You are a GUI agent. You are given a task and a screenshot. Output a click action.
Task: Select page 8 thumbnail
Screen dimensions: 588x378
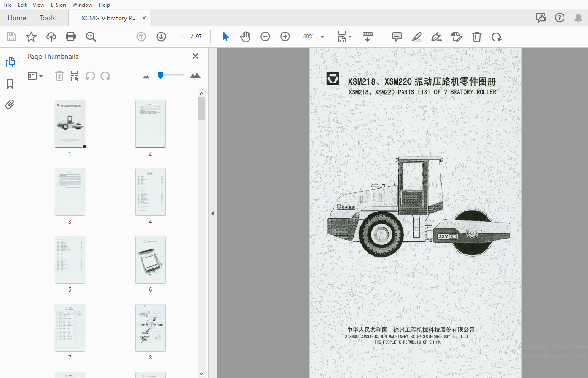click(x=150, y=327)
